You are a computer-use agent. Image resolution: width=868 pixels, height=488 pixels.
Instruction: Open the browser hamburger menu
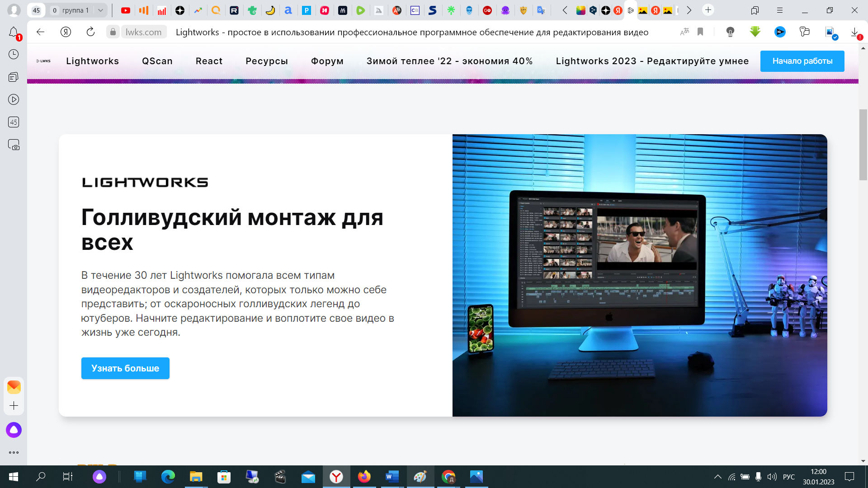pyautogui.click(x=779, y=10)
